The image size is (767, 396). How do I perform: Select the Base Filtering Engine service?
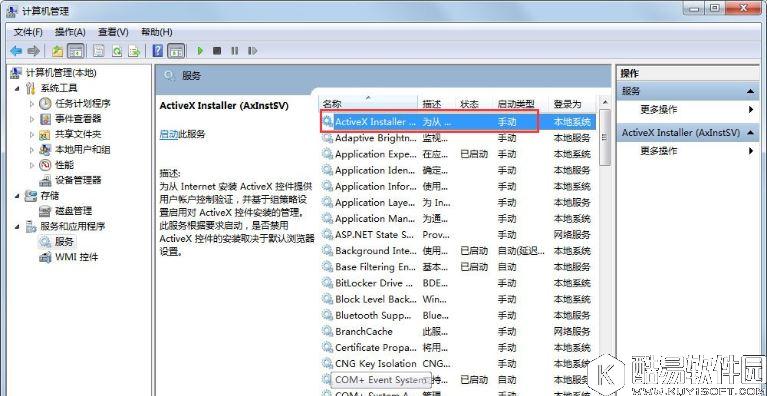pos(458,267)
